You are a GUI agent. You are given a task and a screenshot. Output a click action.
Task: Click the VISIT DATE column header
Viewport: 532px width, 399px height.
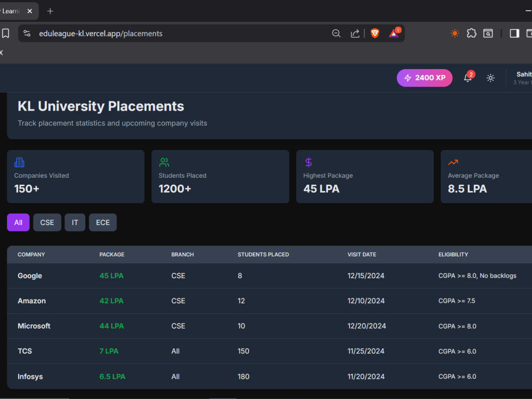tap(362, 254)
